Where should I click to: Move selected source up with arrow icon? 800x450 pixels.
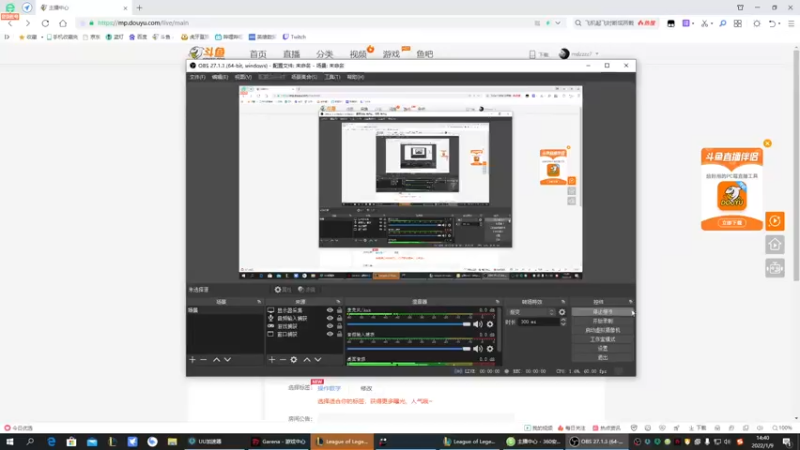click(x=307, y=360)
